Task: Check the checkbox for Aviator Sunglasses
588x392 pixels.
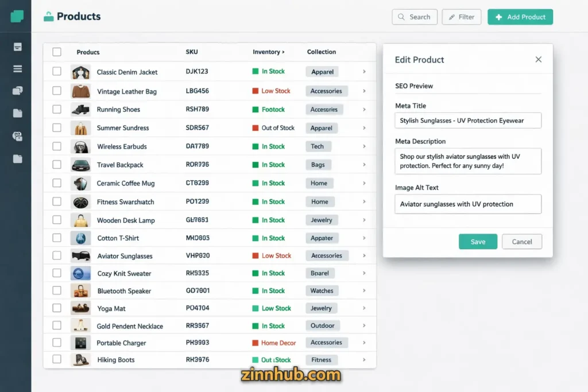Action: [56, 255]
